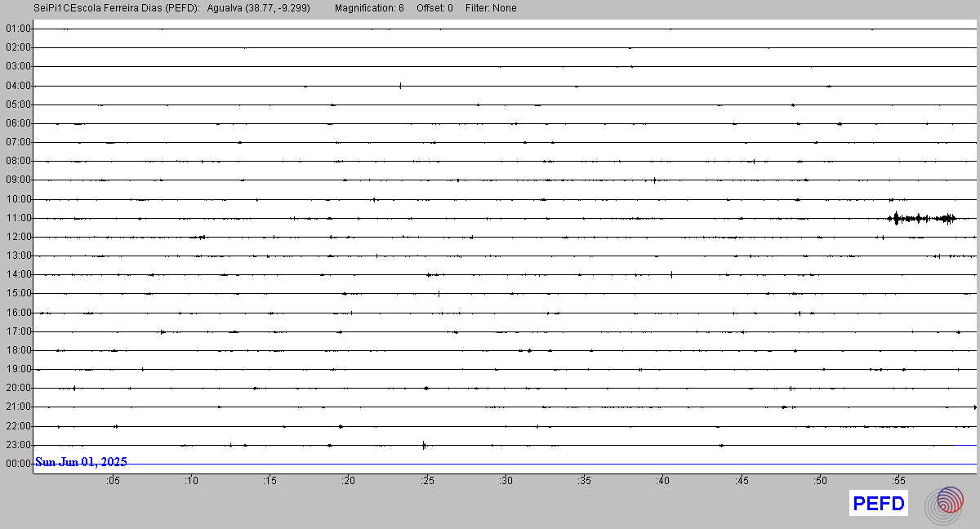Click the :55 minute axis label

(x=899, y=481)
